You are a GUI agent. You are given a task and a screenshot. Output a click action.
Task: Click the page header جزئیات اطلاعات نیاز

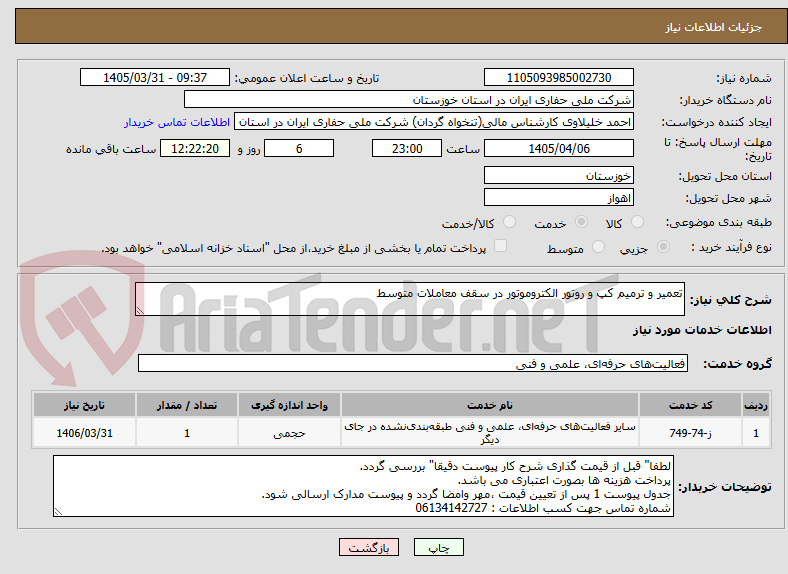click(714, 27)
